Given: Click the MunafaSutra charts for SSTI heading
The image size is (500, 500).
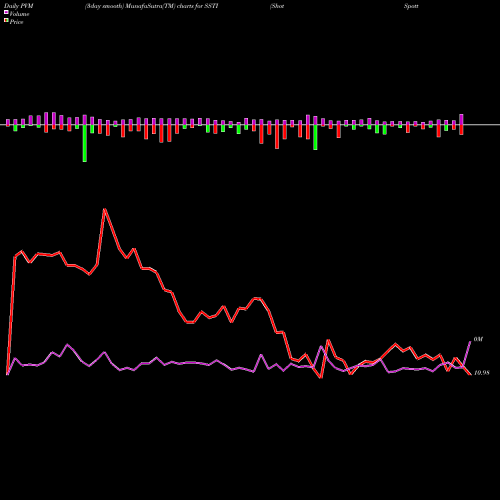Looking at the screenshot, I should coord(151,6).
